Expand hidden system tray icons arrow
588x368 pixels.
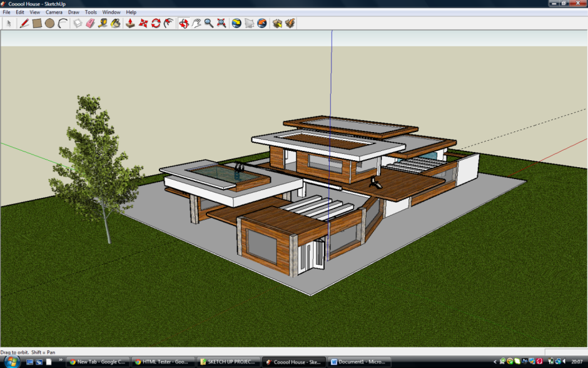[495, 362]
